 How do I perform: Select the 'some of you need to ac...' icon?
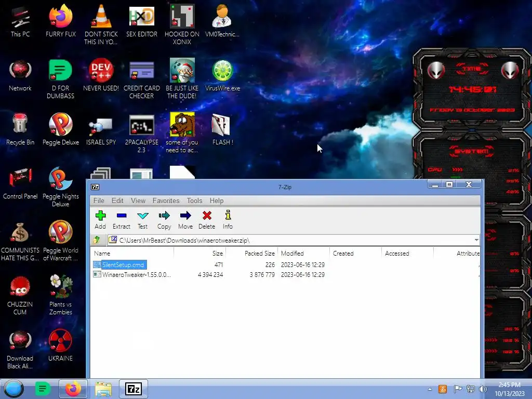point(182,132)
